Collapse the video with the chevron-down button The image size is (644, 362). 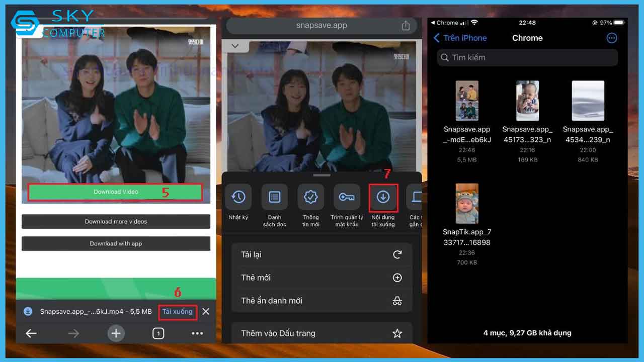(235, 46)
